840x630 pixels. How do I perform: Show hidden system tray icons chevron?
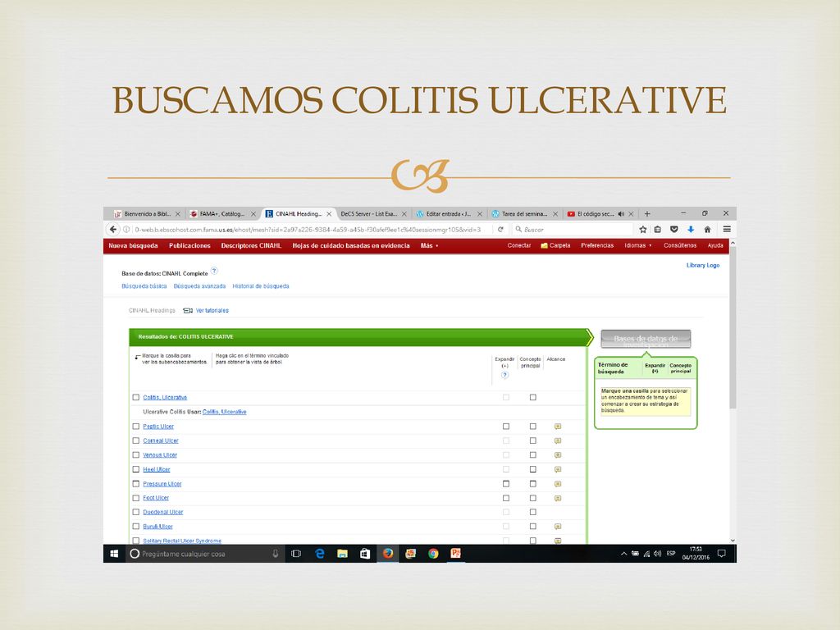(623, 554)
